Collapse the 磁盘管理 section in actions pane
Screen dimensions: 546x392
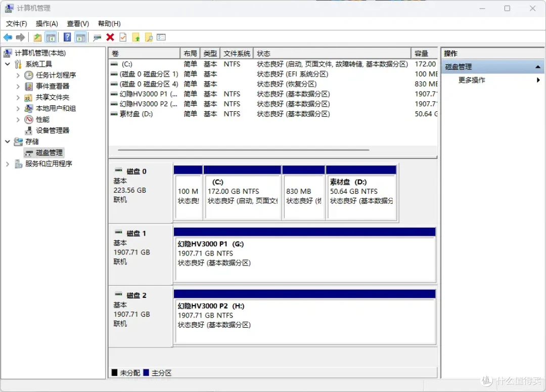coord(538,67)
